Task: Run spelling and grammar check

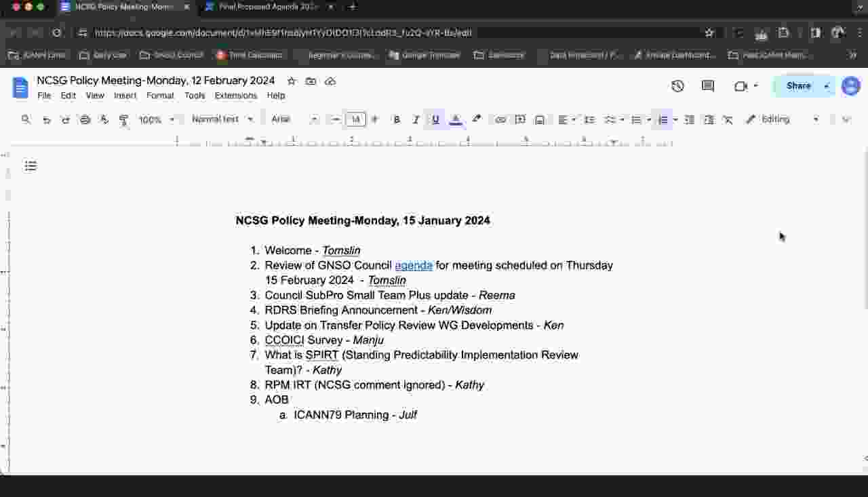Action: (104, 119)
